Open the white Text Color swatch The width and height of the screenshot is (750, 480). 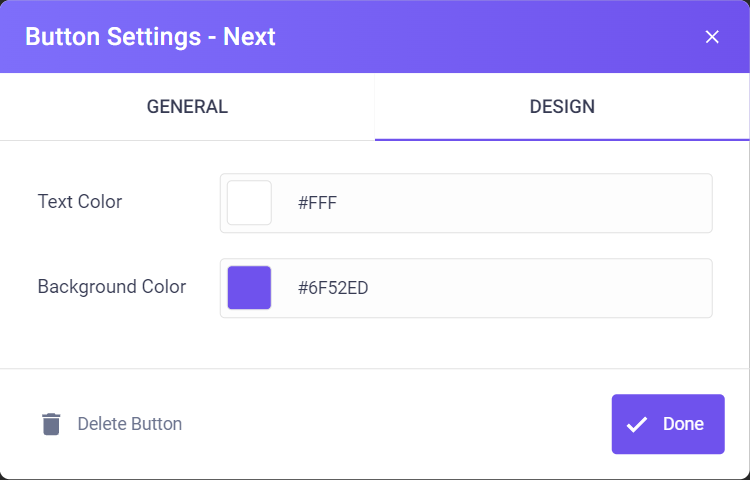click(249, 203)
